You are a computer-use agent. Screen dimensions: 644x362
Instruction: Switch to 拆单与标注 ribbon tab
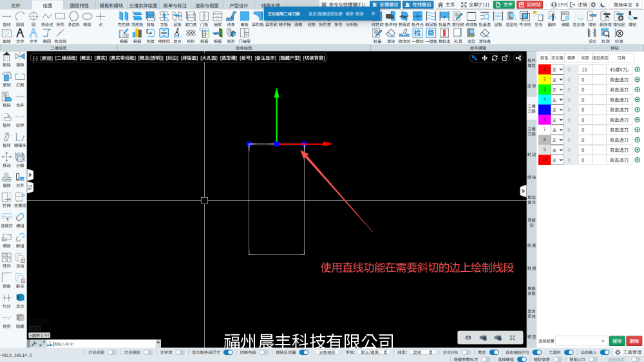[175, 5]
